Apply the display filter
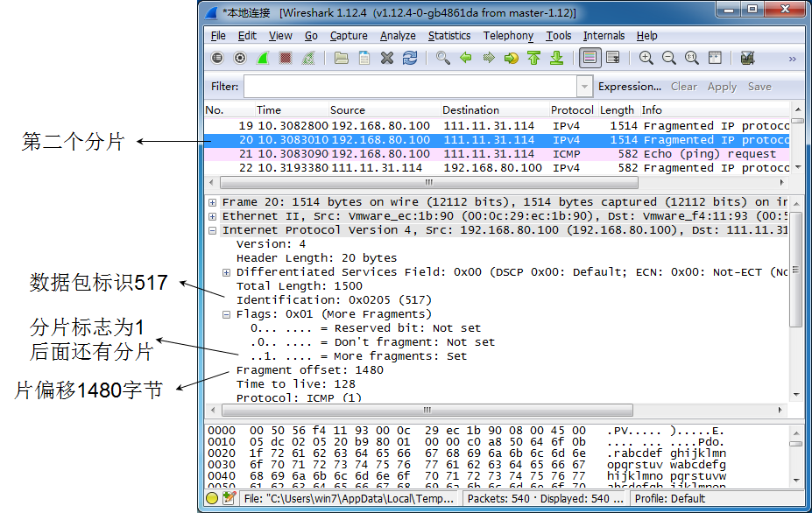Viewport: 812px width, 513px height. pyautogui.click(x=722, y=87)
